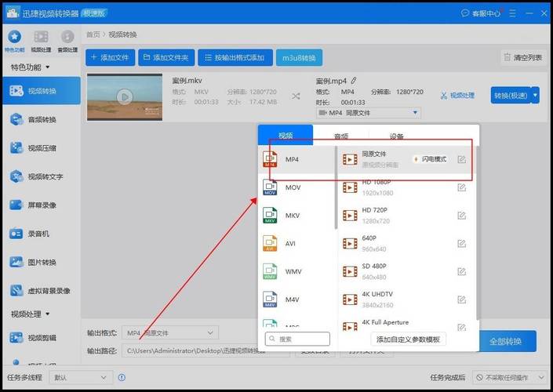553x392 pixels.
Task: Edit the HD 720P preset parameters
Action: pos(461,216)
